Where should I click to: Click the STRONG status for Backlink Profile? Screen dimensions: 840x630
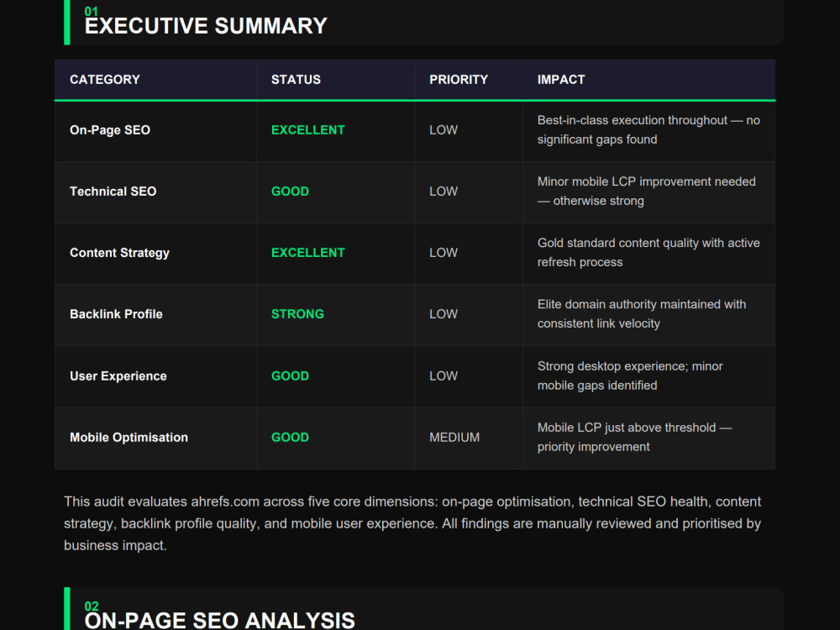(x=297, y=314)
